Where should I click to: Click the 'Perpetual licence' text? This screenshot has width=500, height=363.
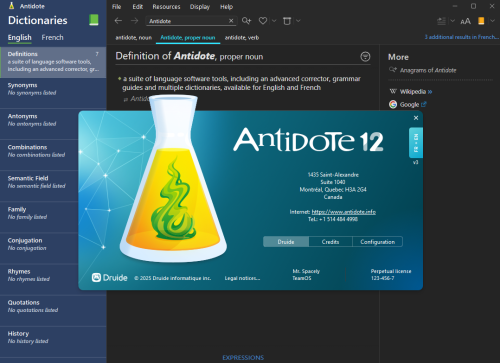coord(391,271)
